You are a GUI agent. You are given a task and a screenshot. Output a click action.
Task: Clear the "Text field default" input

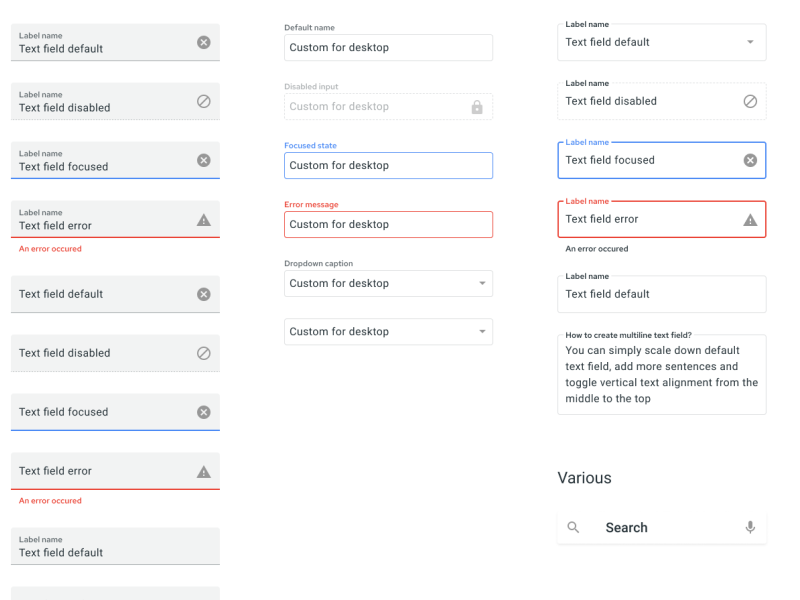pyautogui.click(x=203, y=42)
